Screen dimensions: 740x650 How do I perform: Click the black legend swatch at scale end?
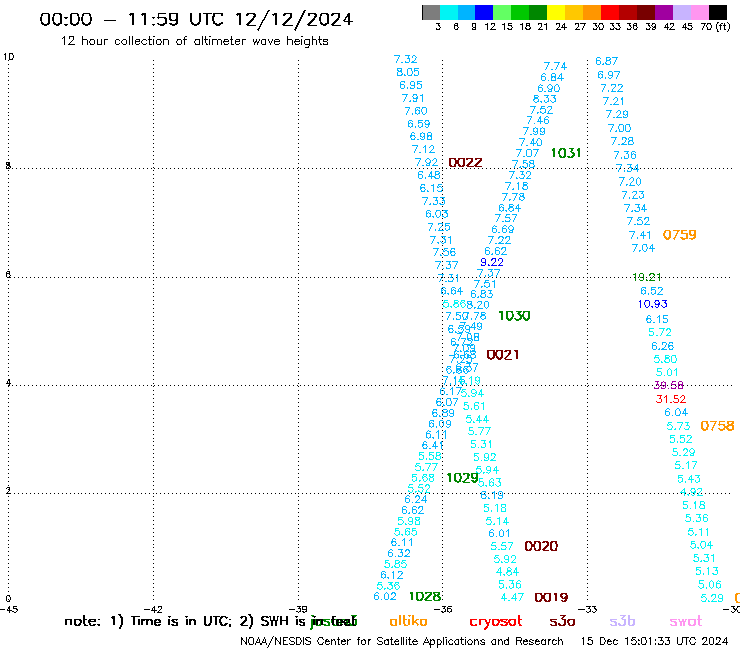[x=717, y=12]
